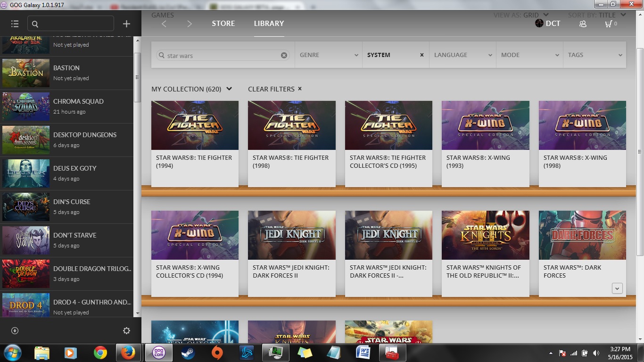
Task: Open Steam from taskbar
Action: click(188, 353)
